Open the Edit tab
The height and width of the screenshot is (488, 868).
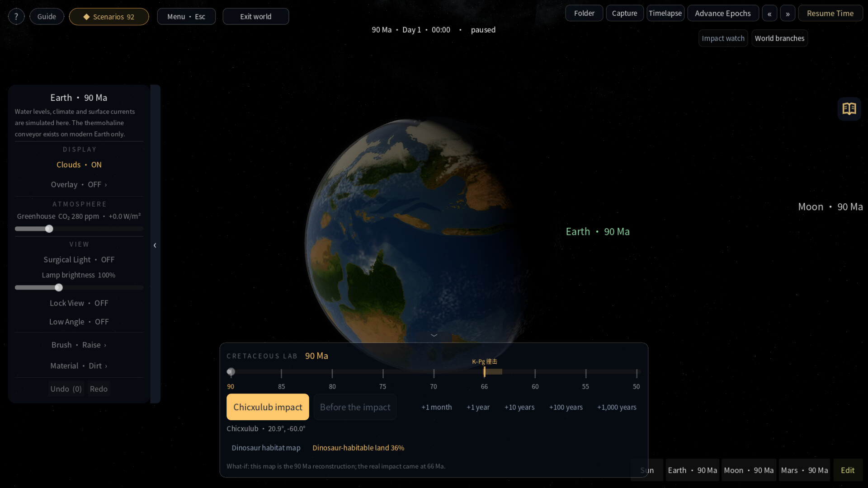848,470
